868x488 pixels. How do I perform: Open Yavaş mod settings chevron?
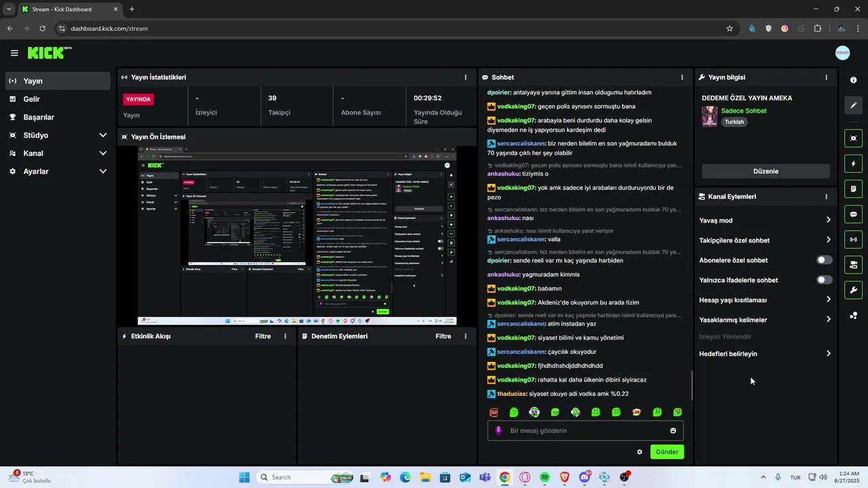(x=828, y=220)
